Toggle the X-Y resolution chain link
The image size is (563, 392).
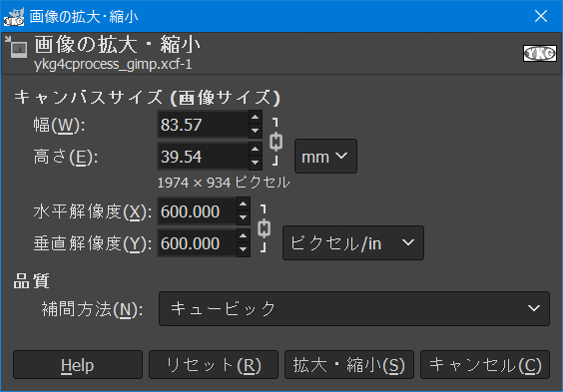pos(264,228)
